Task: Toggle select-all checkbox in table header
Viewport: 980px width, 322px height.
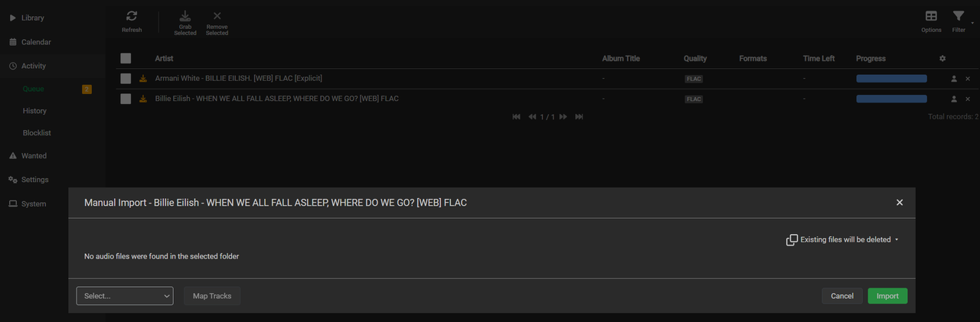Action: pos(126,58)
